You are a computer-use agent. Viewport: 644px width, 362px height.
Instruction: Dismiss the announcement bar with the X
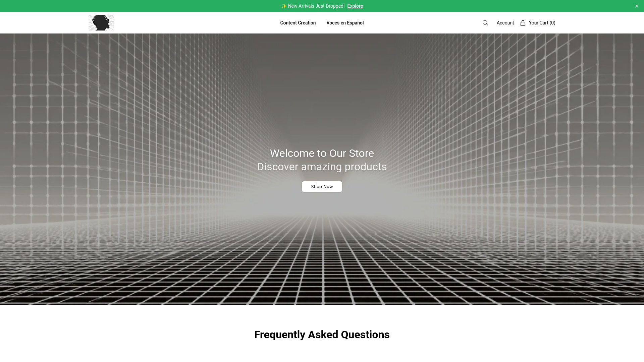[x=636, y=6]
